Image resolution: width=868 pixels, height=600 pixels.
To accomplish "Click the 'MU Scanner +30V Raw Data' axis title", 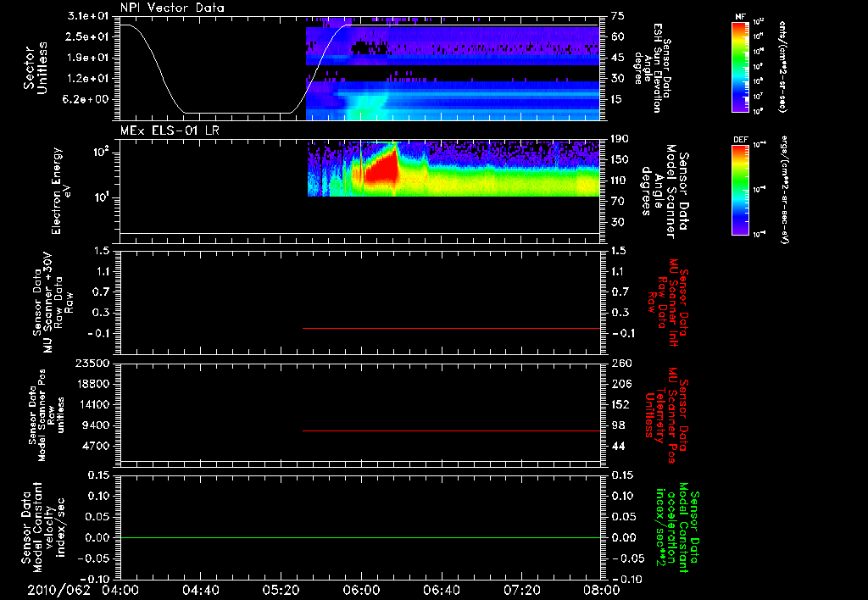I will (x=53, y=303).
